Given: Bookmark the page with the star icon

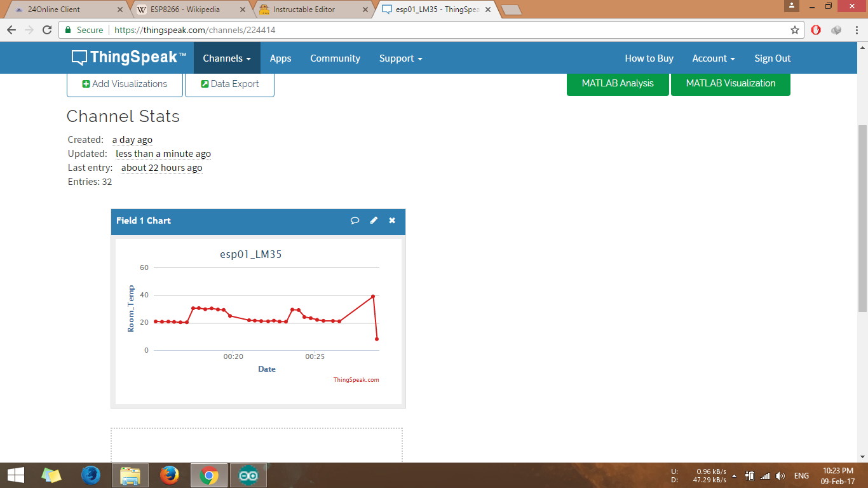Looking at the screenshot, I should pyautogui.click(x=795, y=30).
